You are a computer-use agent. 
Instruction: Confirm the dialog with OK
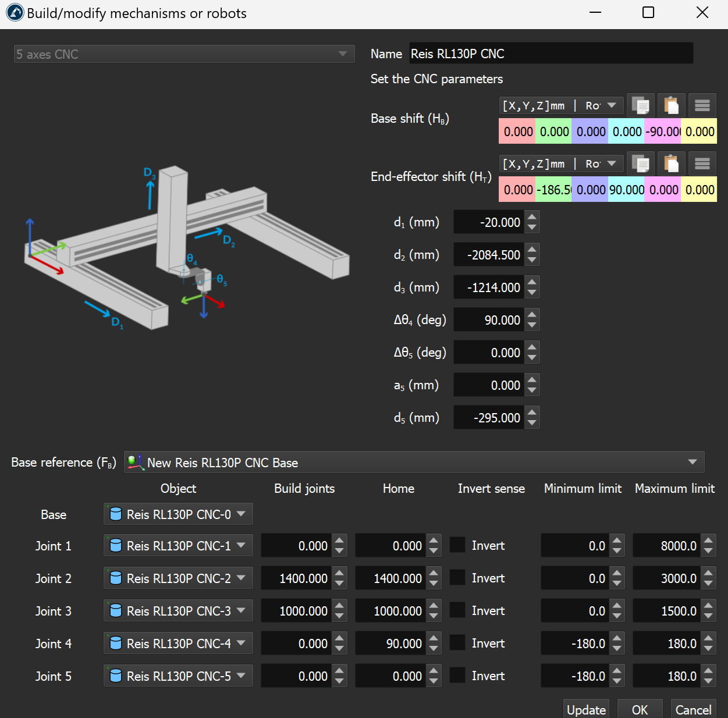coord(640,709)
